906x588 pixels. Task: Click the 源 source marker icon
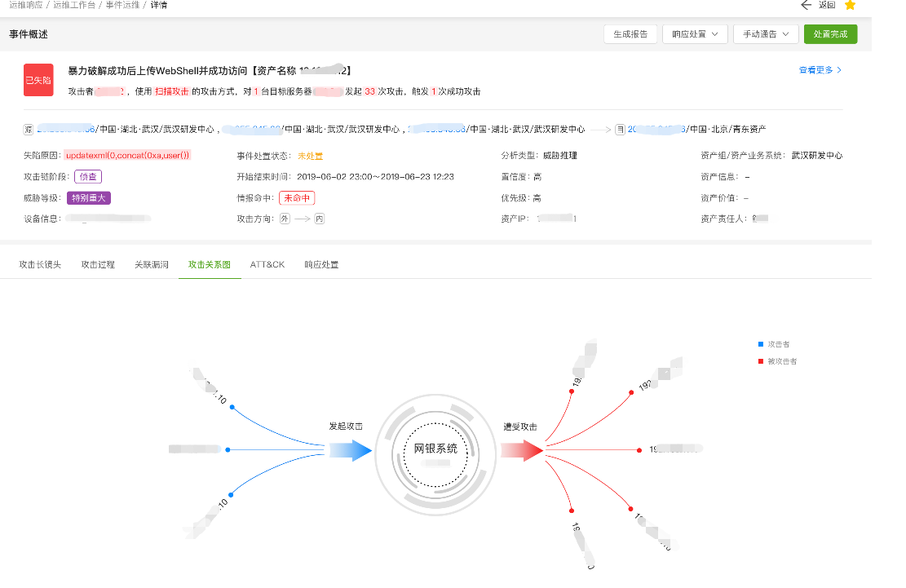tap(29, 129)
